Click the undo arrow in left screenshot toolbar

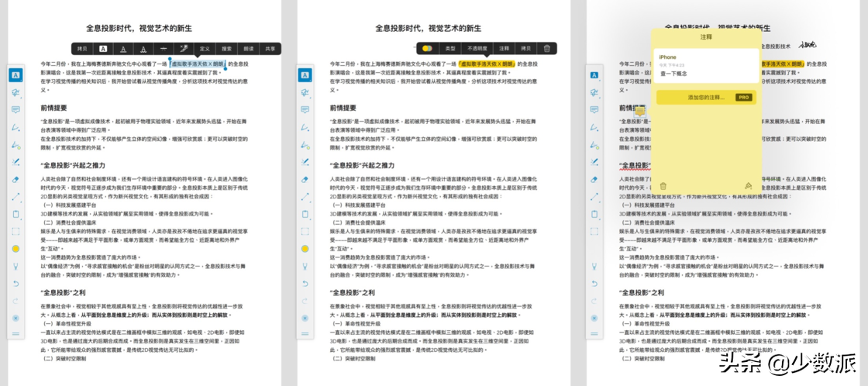pos(15,284)
